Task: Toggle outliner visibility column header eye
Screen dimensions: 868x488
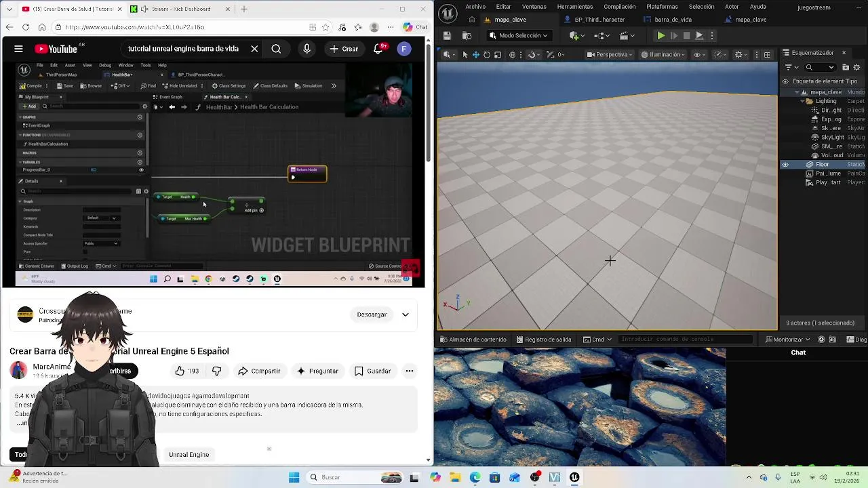Action: pyautogui.click(x=785, y=81)
